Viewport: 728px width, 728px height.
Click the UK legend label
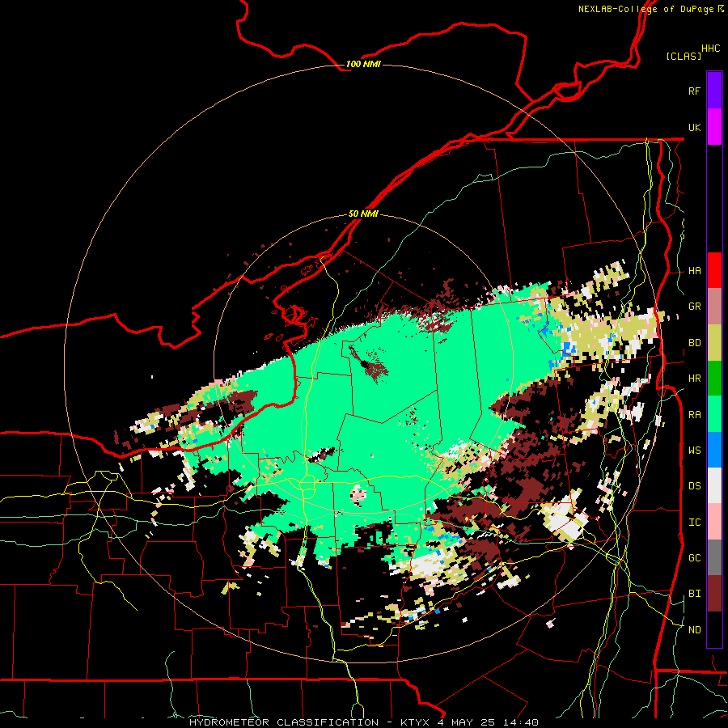point(694,127)
